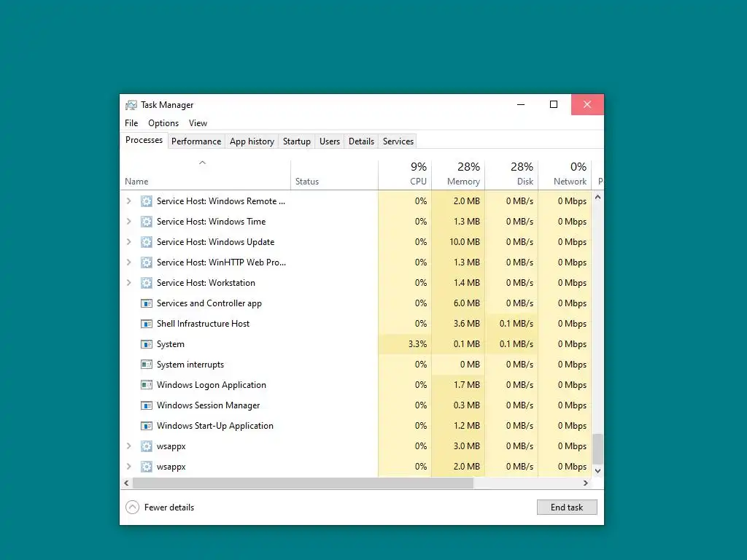Click gear icon of Service Host: Workstation

tap(146, 283)
